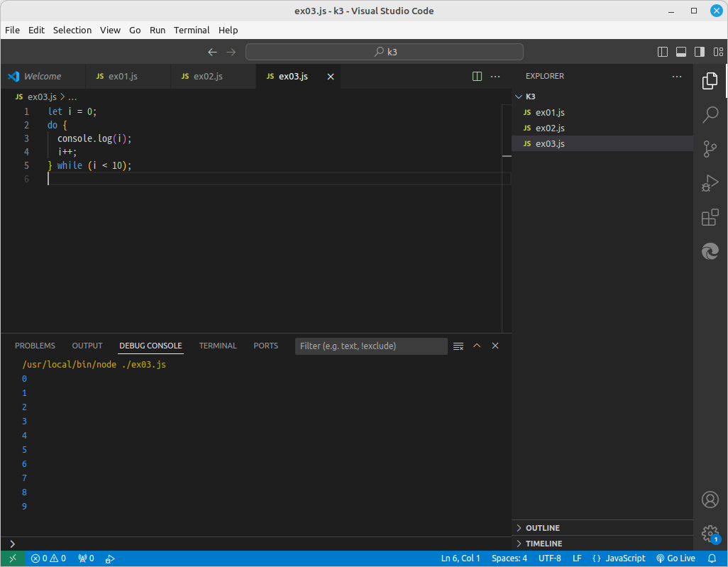This screenshot has height=567, width=728.
Task: Switch to the Welcome tab
Action: coord(43,77)
